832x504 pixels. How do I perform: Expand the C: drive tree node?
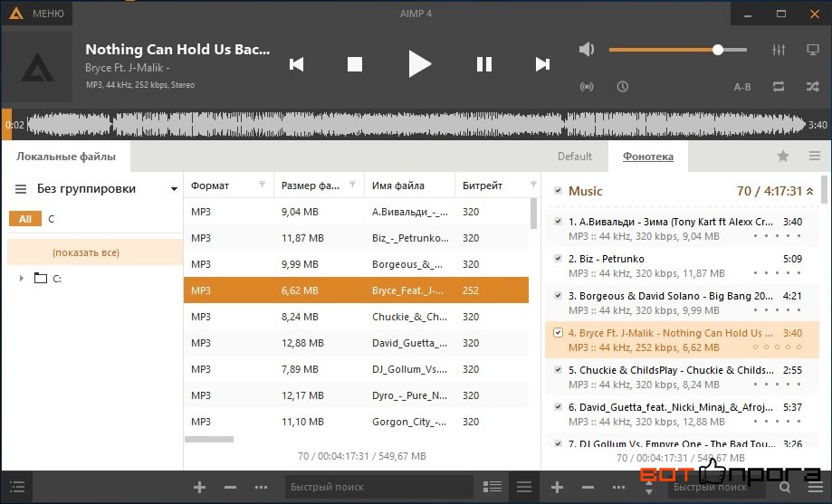coord(21,278)
